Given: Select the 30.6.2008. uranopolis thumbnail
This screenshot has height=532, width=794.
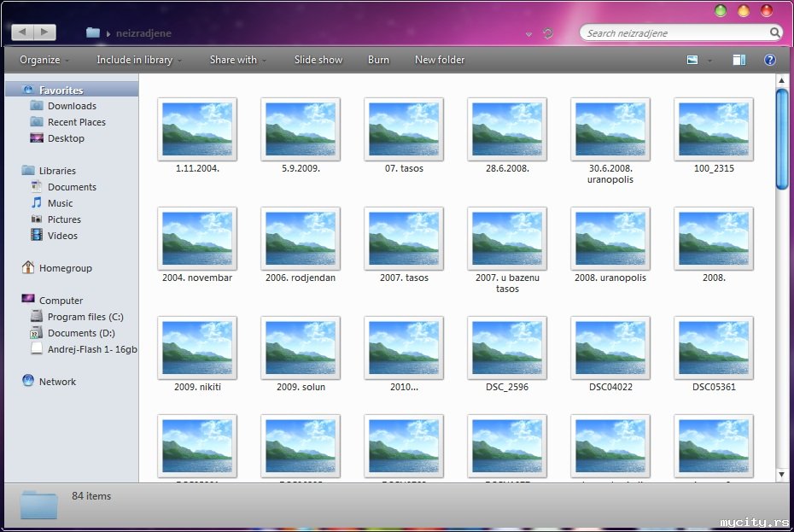Looking at the screenshot, I should click(x=610, y=129).
